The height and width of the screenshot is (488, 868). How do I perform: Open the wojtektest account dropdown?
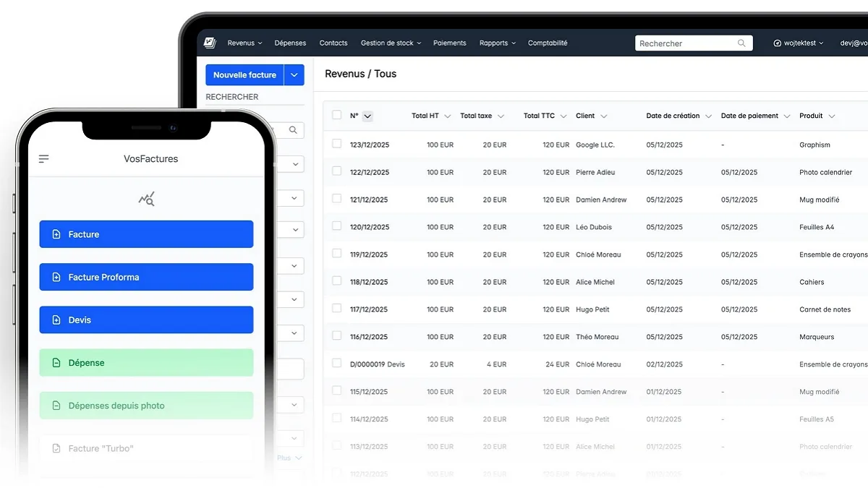[x=799, y=43]
